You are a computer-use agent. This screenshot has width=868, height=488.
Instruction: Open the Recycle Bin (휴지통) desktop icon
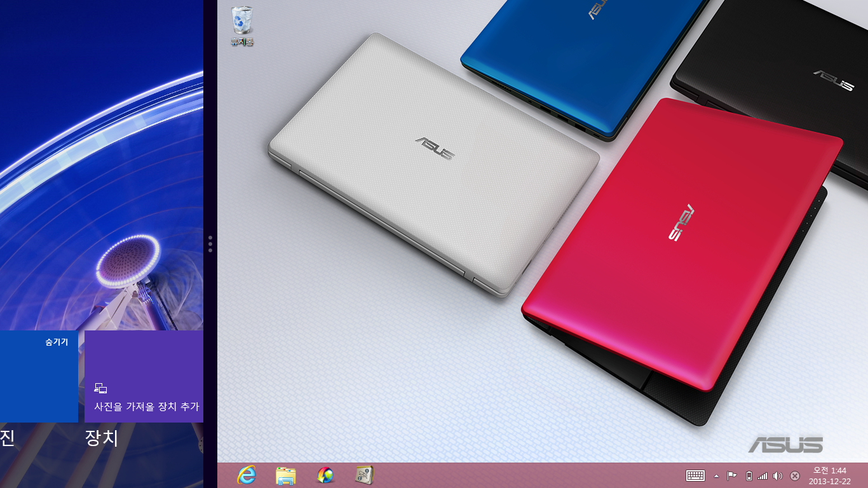pos(242,26)
